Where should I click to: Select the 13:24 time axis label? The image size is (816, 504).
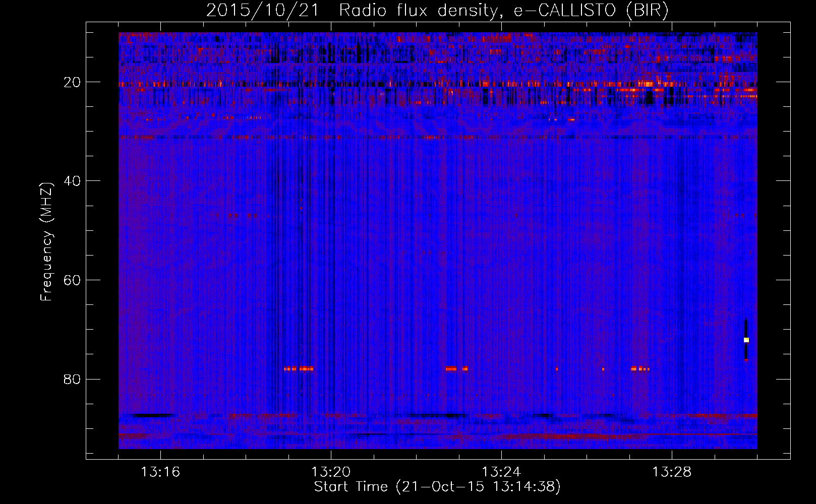tap(501, 472)
